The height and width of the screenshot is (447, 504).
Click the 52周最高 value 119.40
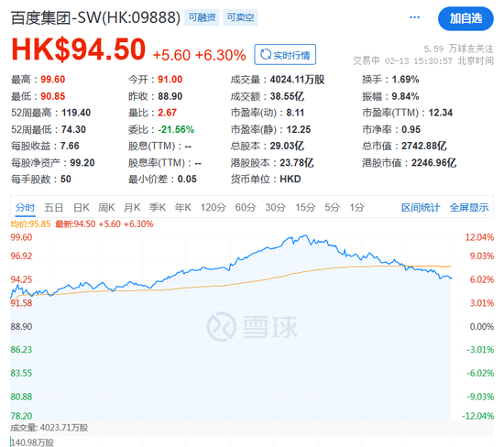pos(76,113)
